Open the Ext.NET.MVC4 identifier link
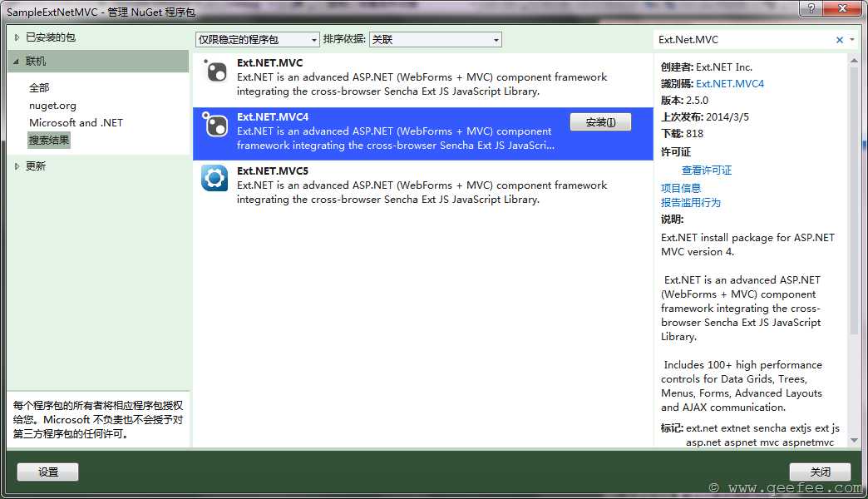The image size is (868, 499). 730,84
